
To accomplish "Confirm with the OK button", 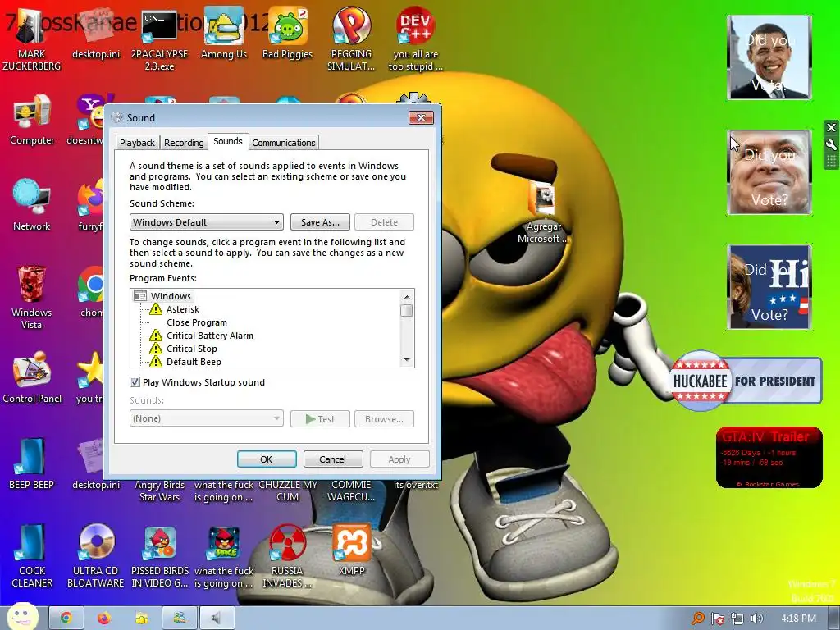I will (x=267, y=459).
